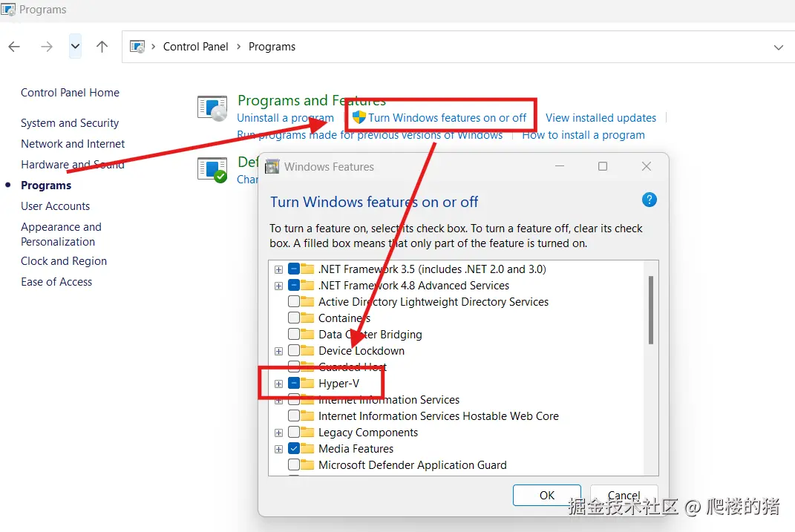Image resolution: width=795 pixels, height=532 pixels.
Task: Expand the Hyper-V node
Action: [x=278, y=384]
